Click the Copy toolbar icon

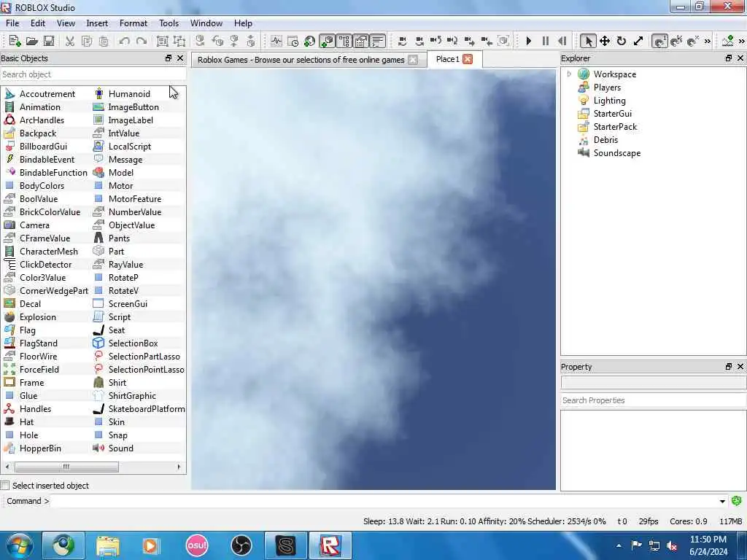point(87,41)
